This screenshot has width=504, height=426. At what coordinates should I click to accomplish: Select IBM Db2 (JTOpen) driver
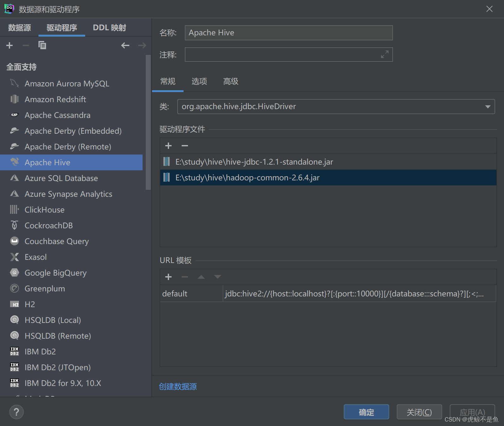[x=71, y=367]
